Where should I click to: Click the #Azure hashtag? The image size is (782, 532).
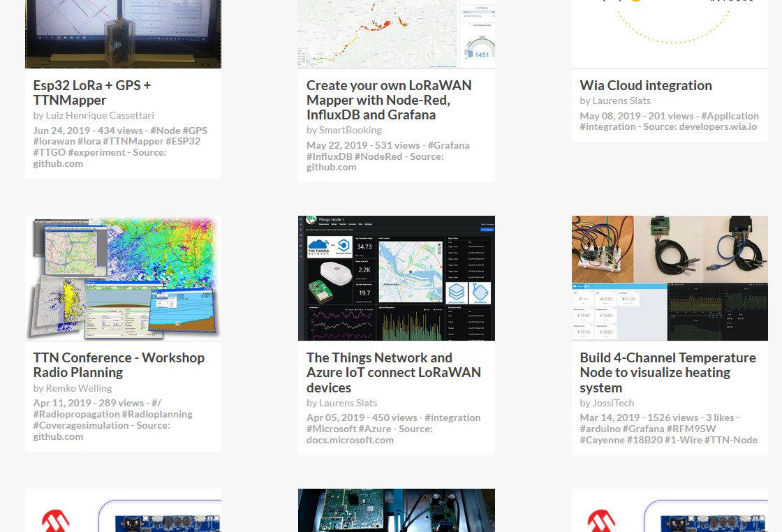[x=375, y=428]
